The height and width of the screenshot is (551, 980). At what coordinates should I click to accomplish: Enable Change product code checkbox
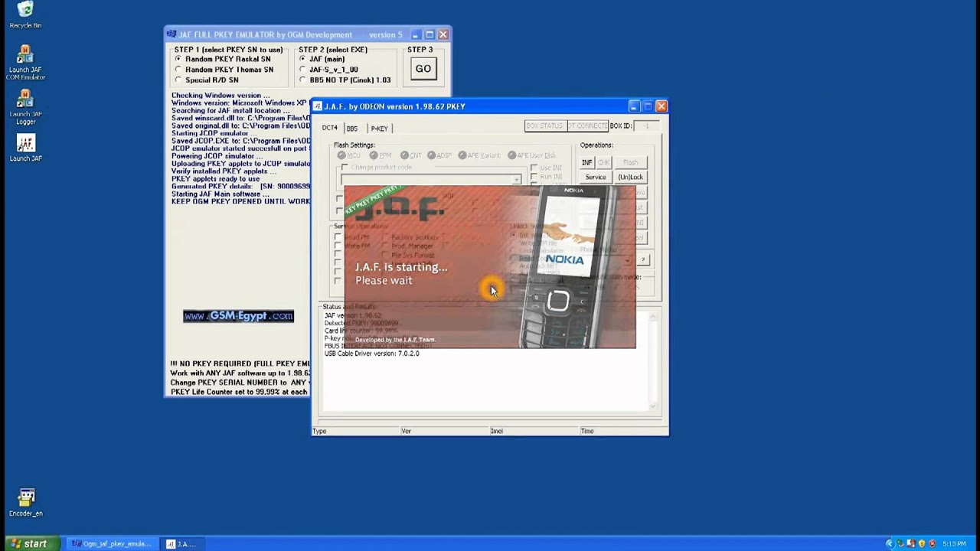point(345,167)
